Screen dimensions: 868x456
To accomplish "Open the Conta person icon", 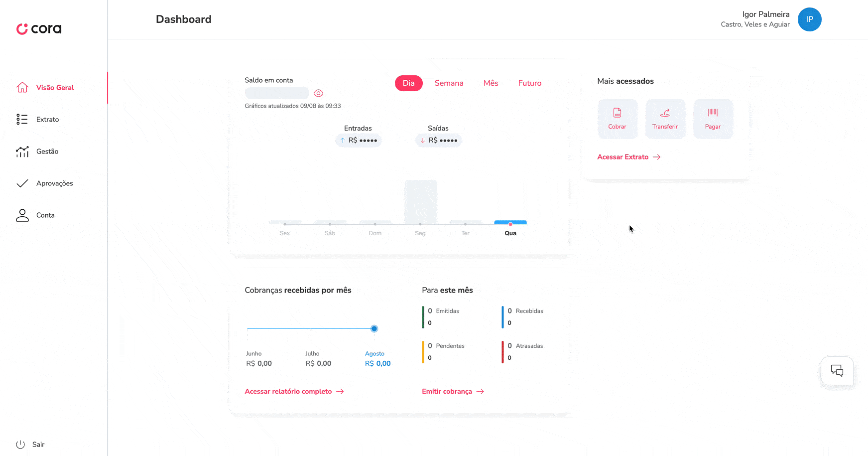I will (22, 215).
